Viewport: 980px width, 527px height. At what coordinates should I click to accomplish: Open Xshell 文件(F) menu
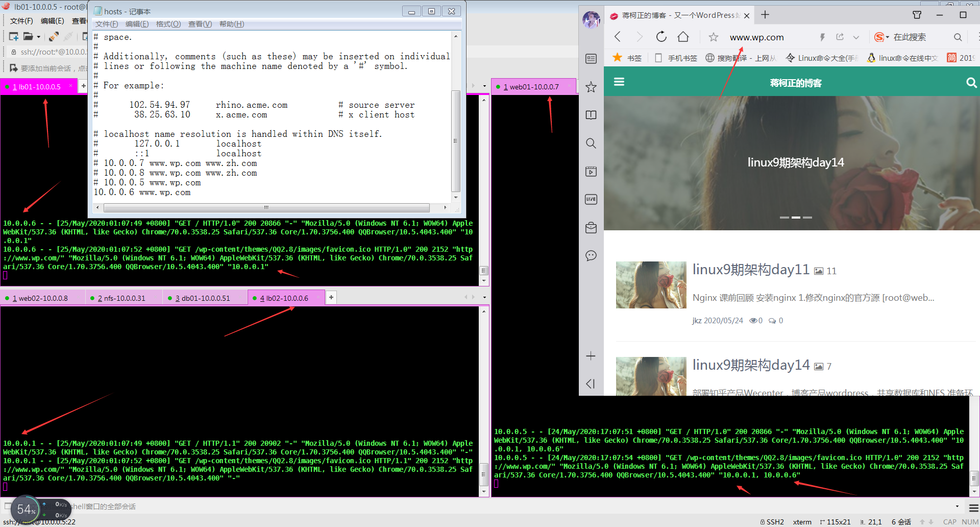coord(21,21)
